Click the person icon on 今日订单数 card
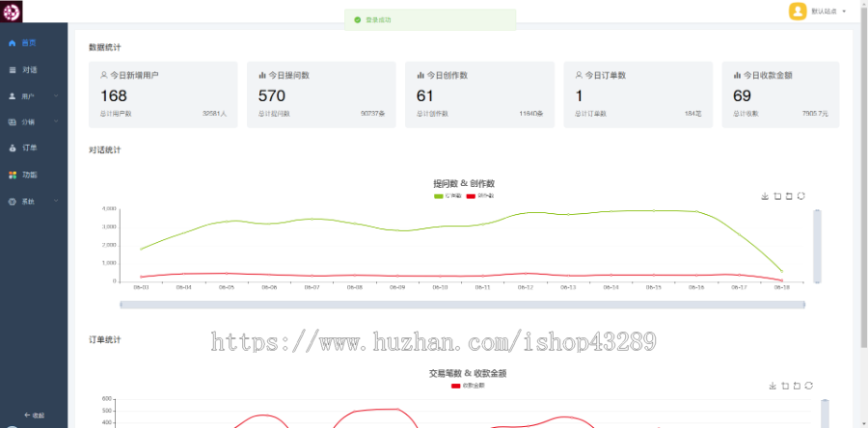 coord(579,74)
